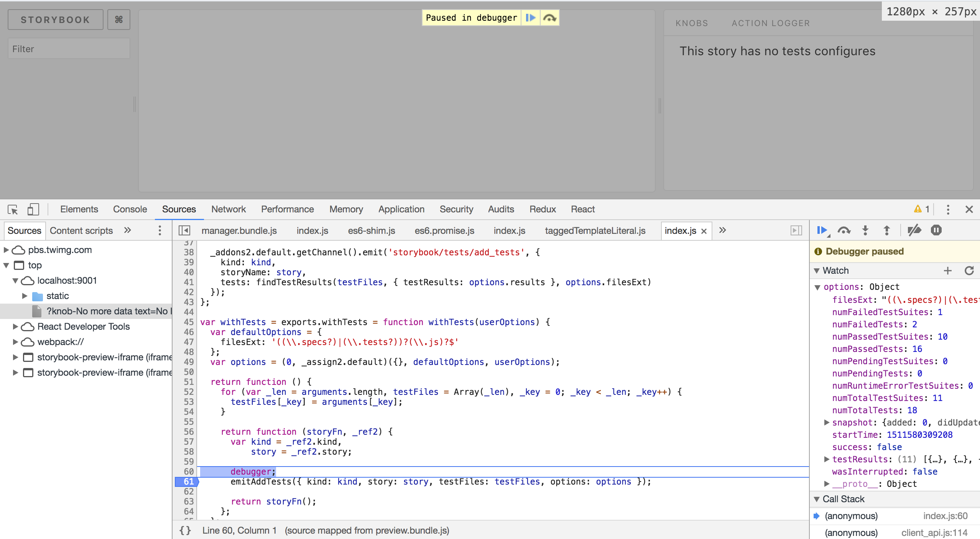Click Step into next function call arrow

tap(865, 230)
